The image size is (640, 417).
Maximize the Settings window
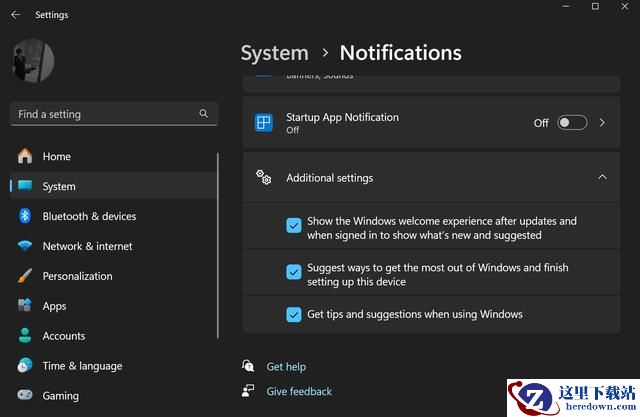[x=596, y=6]
